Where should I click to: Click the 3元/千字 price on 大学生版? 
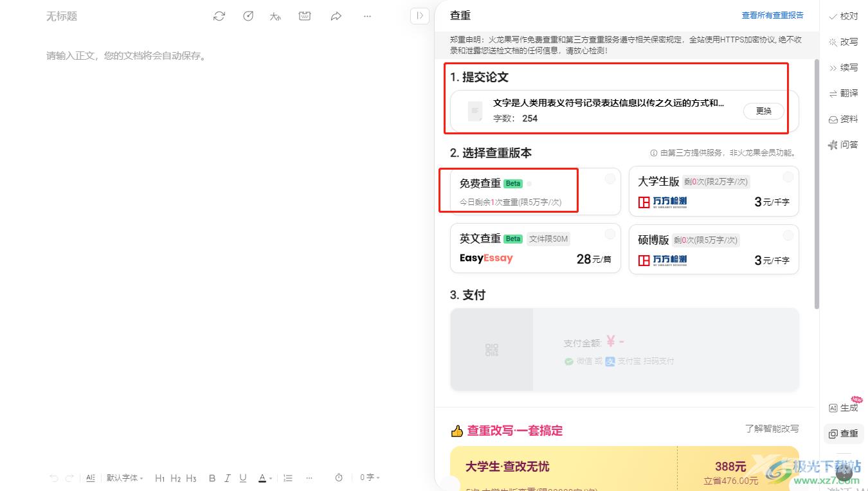772,202
